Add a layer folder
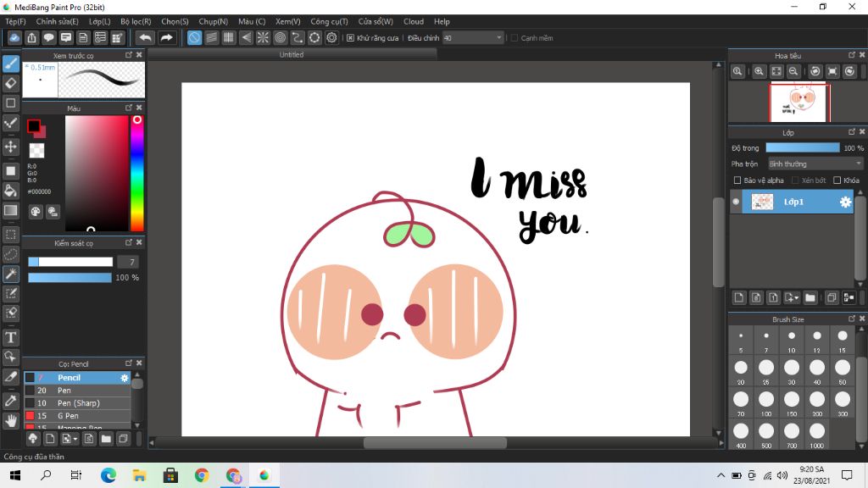The width and height of the screenshot is (868, 488). pyautogui.click(x=810, y=297)
